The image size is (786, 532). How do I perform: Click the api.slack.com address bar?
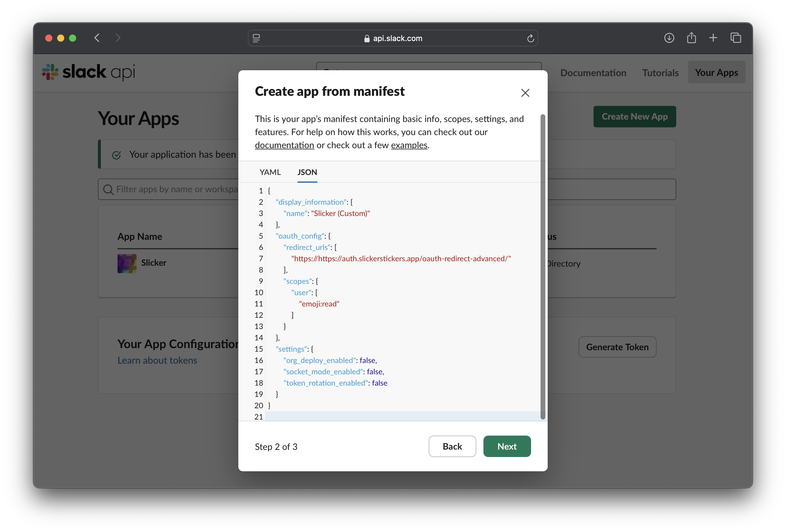click(397, 38)
